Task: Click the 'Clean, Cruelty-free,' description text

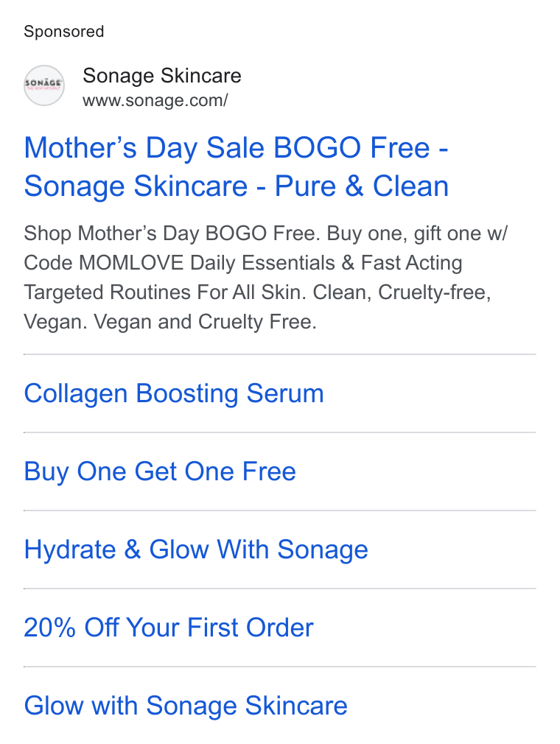Action: point(402,292)
